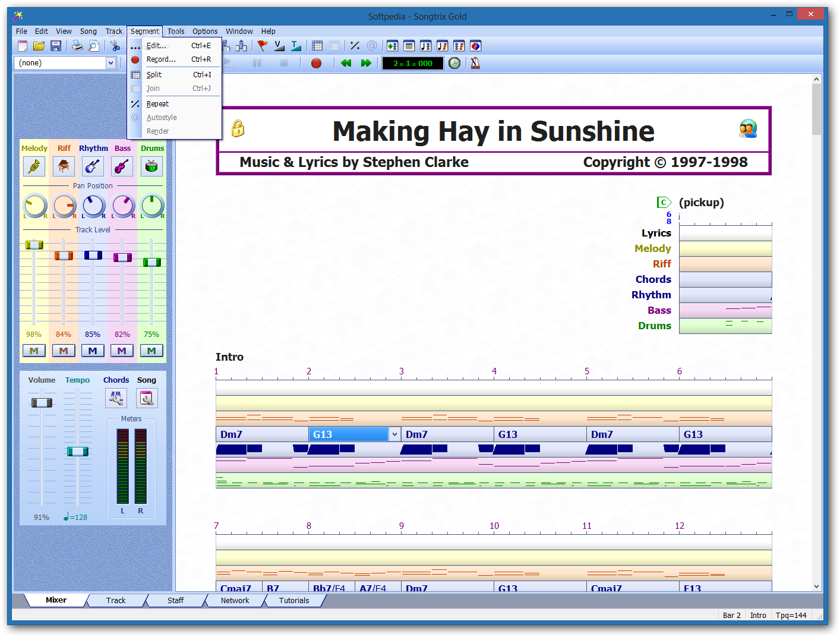Screen dimensions: 840x637
Task: Switch to the Tutorials tab
Action: [x=294, y=600]
